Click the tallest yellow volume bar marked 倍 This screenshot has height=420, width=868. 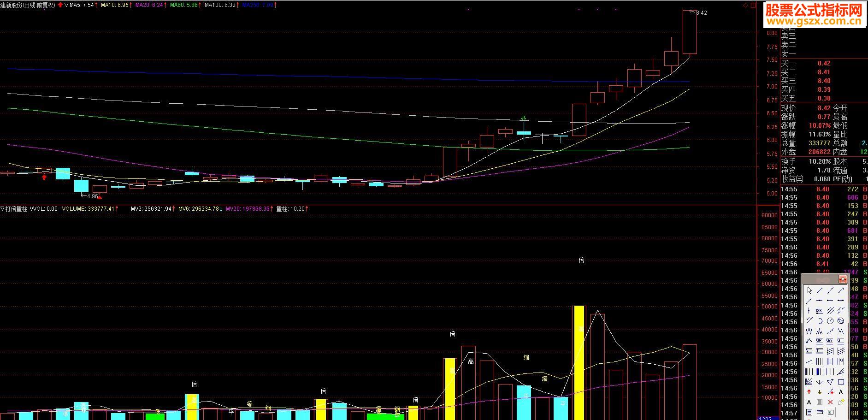tap(579, 362)
